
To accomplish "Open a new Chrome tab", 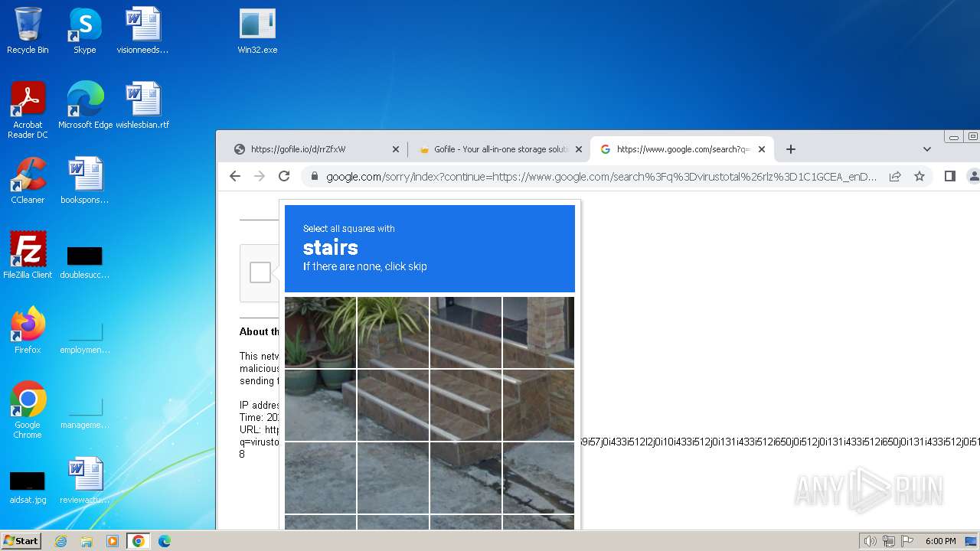I will click(x=791, y=149).
